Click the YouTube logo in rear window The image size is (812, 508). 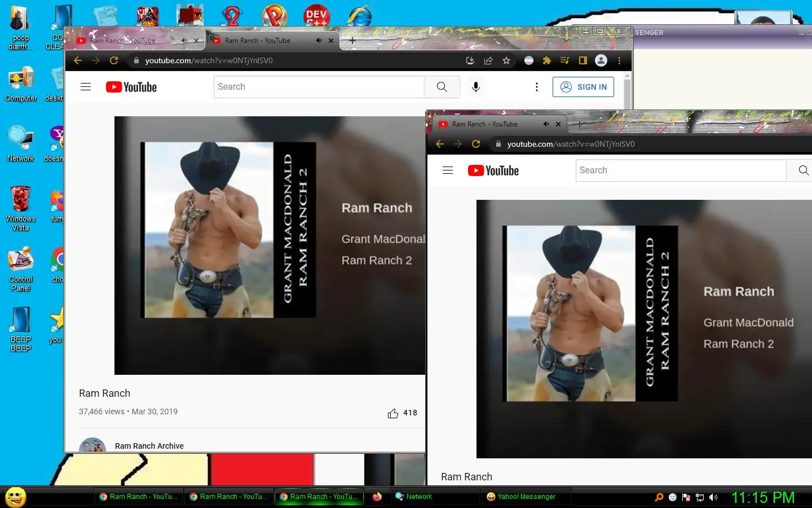131,87
